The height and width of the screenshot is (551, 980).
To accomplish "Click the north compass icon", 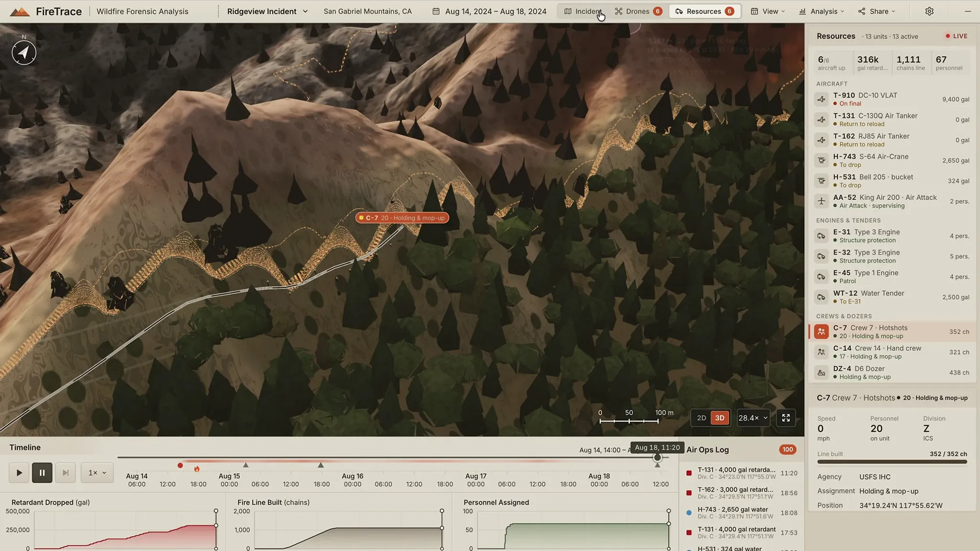I will 24,53.
